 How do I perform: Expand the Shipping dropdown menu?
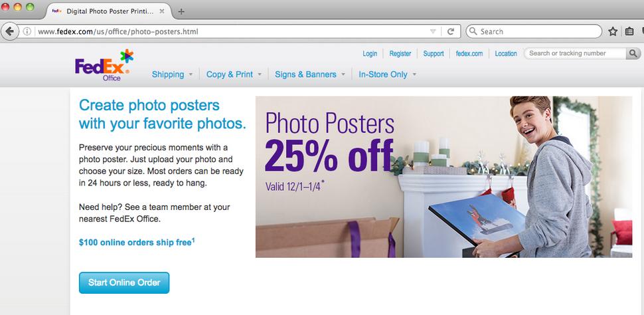(x=172, y=74)
